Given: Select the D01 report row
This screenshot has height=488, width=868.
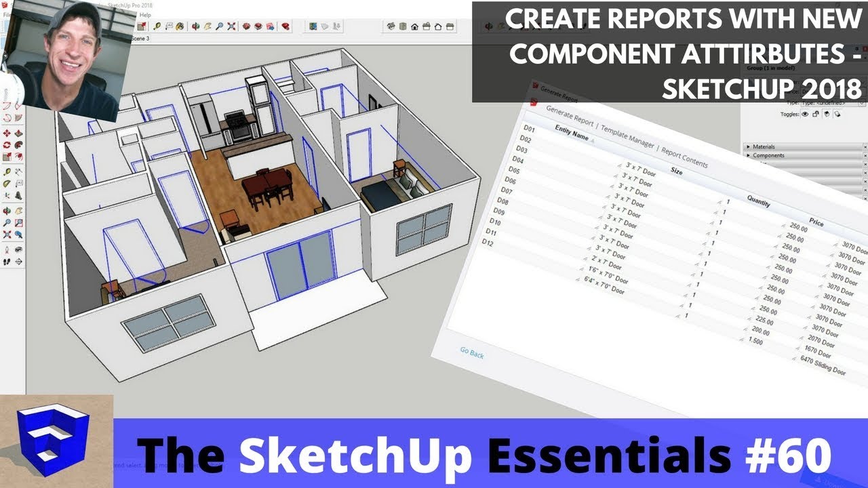Looking at the screenshot, I should pos(530,129).
